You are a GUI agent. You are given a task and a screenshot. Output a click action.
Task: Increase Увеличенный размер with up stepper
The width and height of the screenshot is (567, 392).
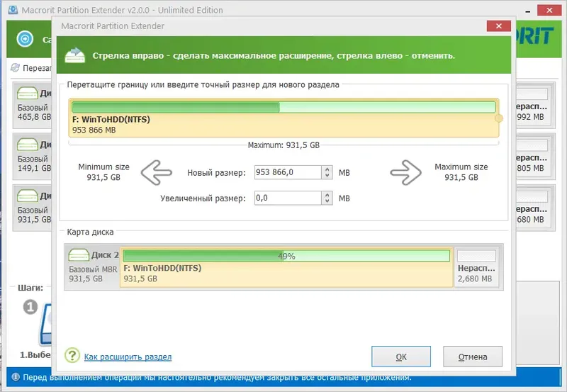coord(327,195)
